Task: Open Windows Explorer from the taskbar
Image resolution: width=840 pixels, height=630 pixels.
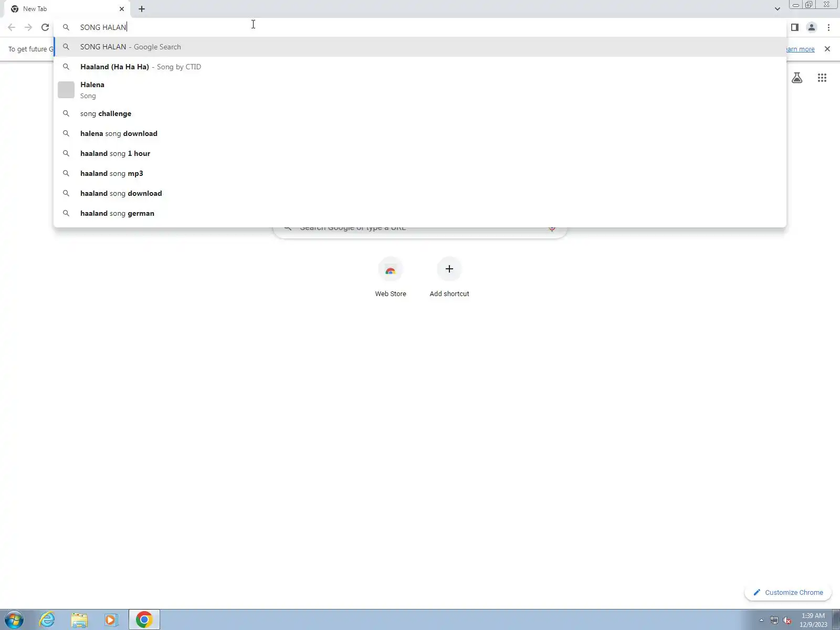Action: pos(79,620)
